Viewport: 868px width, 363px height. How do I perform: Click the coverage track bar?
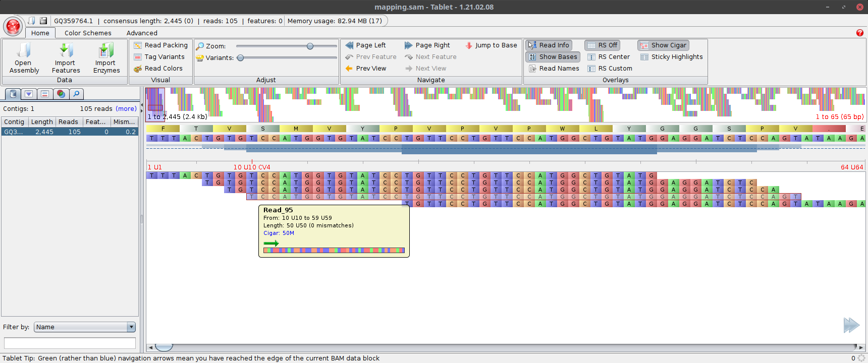click(506, 148)
